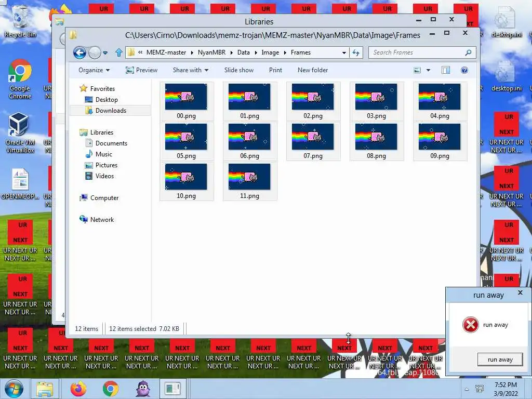The image size is (532, 399).
Task: Launch Chrome from the taskbar
Action: coord(110,389)
